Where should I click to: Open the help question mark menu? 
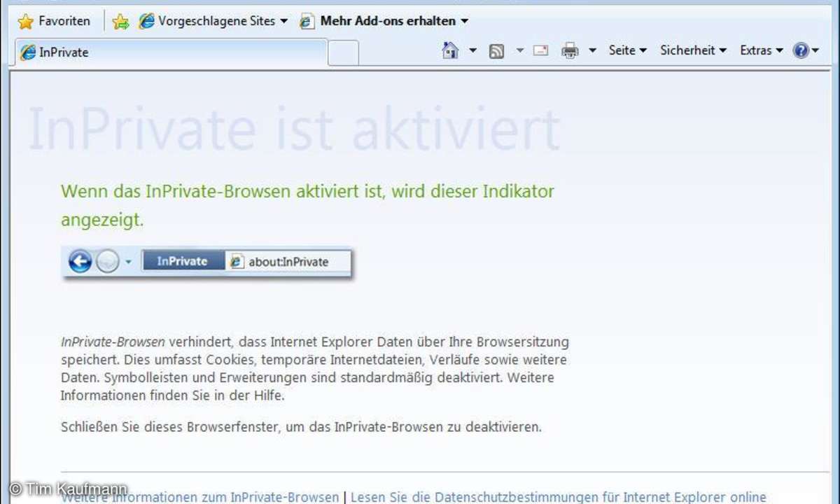coord(806,50)
